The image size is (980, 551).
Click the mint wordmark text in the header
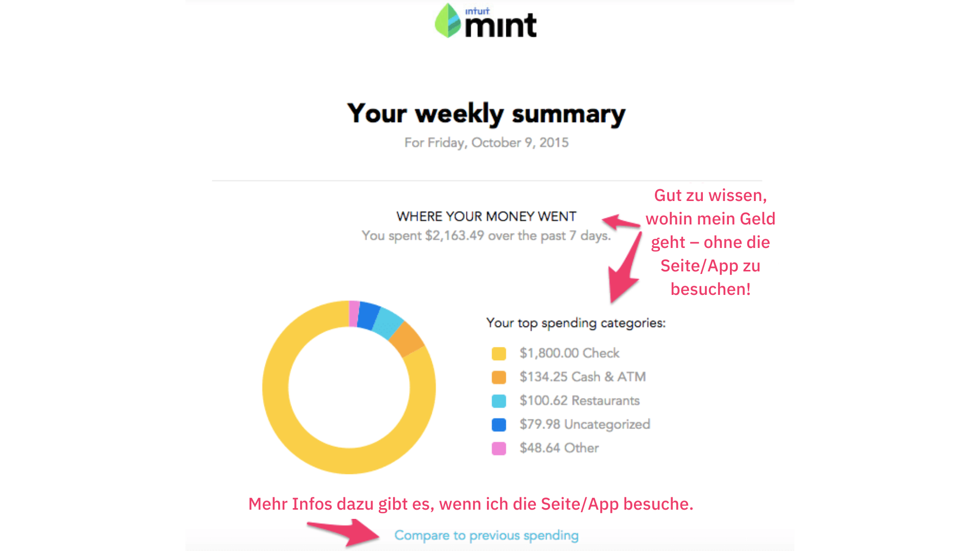pyautogui.click(x=501, y=26)
